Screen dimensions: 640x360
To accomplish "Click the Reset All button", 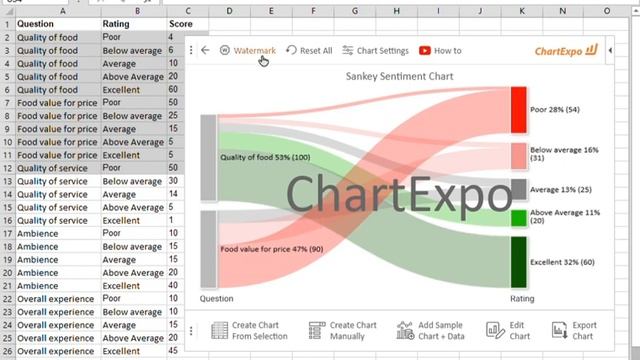I will tap(309, 51).
